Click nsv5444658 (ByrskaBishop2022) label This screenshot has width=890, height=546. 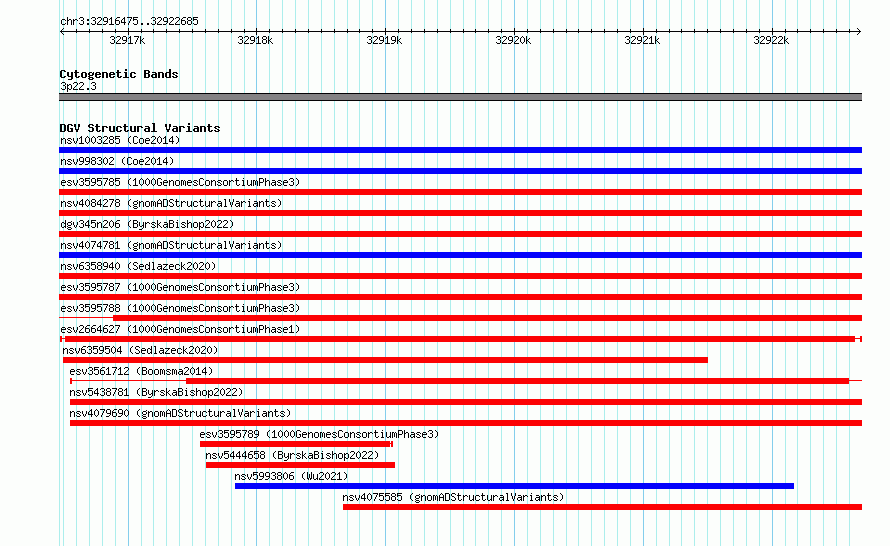[x=292, y=455]
